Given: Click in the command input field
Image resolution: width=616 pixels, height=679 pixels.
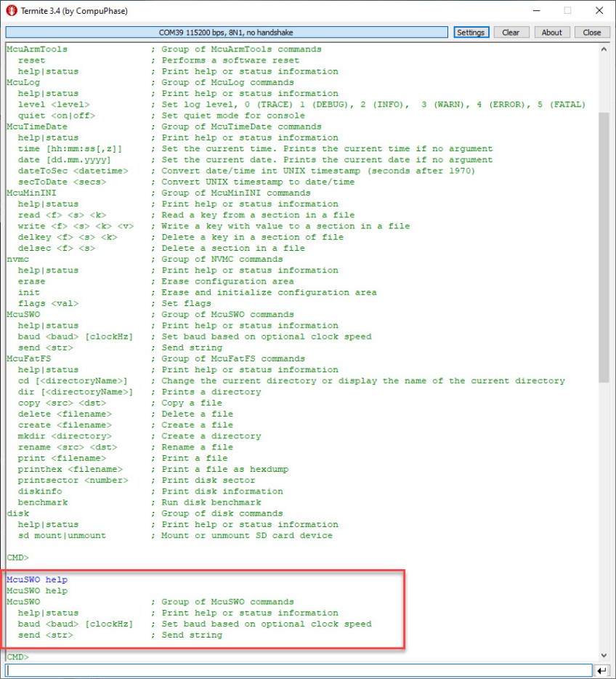Looking at the screenshot, I should [x=298, y=670].
